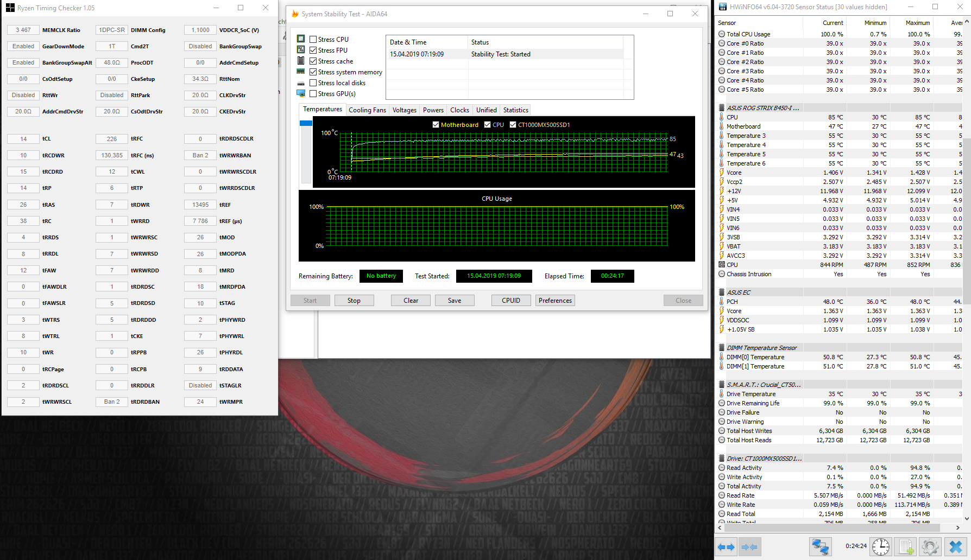Screen dimensions: 971x560
Task: Uncheck the Stress FPU checkbox
Action: tap(313, 50)
